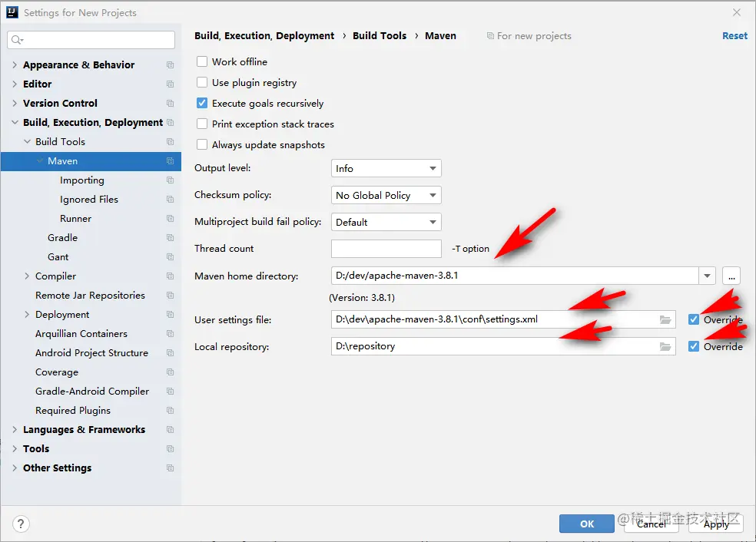Open help with the question mark button
This screenshot has width=756, height=542.
21,524
